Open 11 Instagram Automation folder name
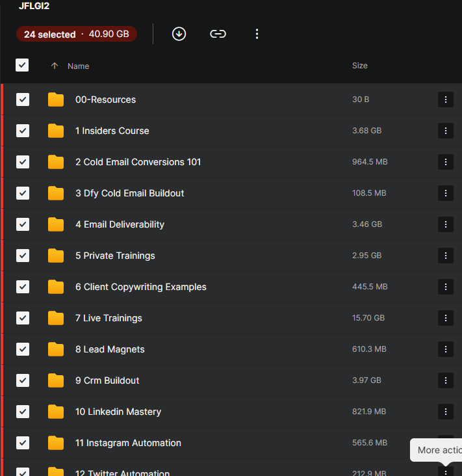The height and width of the screenshot is (476, 462). tap(128, 443)
